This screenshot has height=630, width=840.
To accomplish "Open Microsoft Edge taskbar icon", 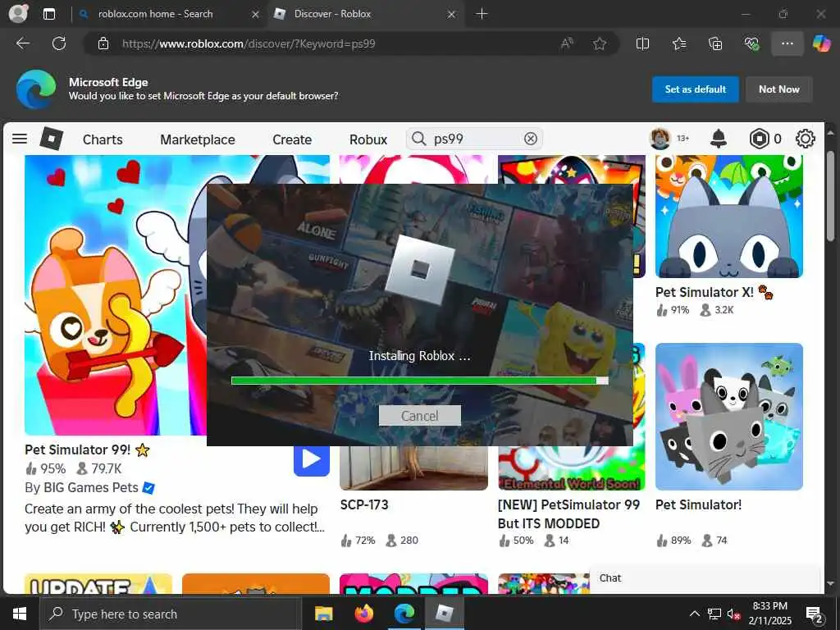I will (x=404, y=614).
